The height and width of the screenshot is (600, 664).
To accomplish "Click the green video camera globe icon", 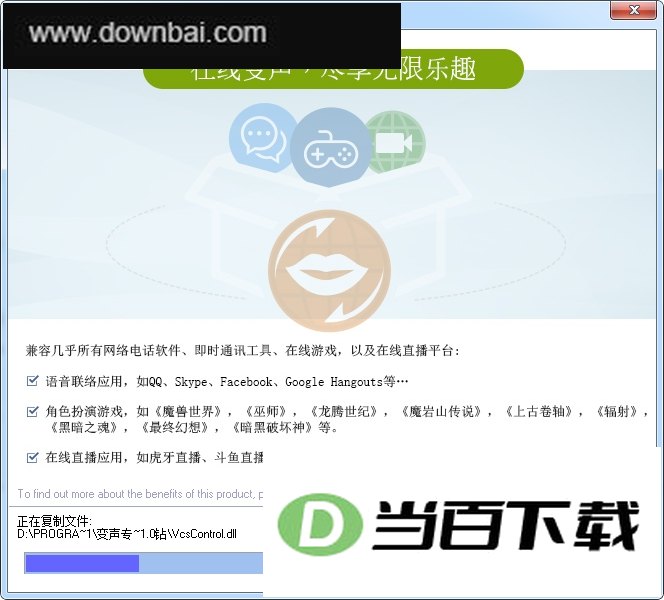I will 395,142.
